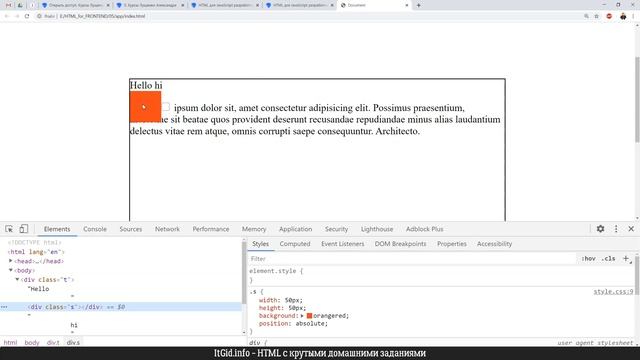Image resolution: width=640 pixels, height=360 pixels.
Task: Collapse the div class="t" node
Action: (x=17, y=280)
